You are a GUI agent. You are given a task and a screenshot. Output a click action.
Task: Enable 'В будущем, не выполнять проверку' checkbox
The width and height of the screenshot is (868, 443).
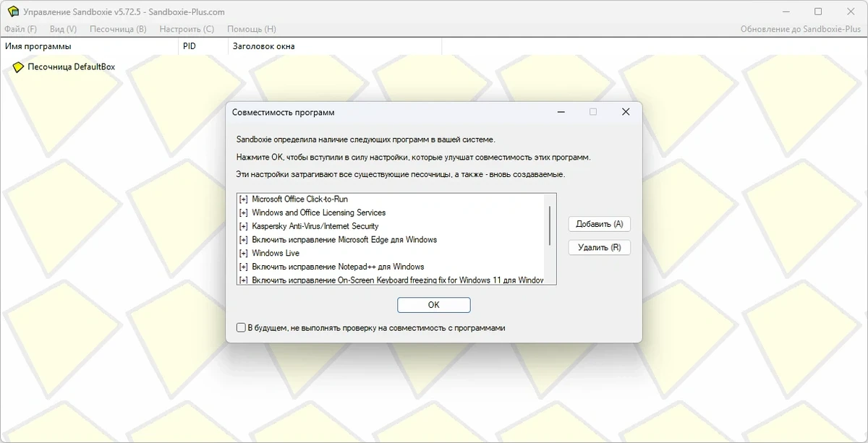pos(242,327)
